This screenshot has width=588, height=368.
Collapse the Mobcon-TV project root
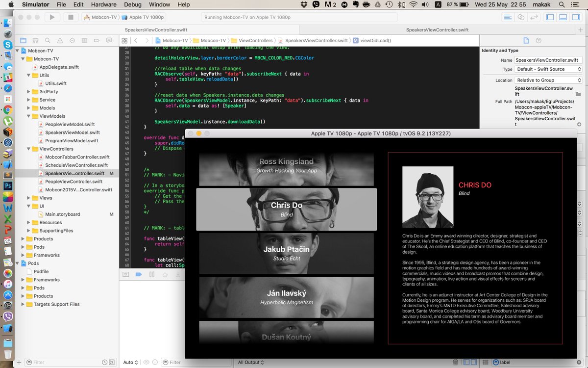[18, 51]
